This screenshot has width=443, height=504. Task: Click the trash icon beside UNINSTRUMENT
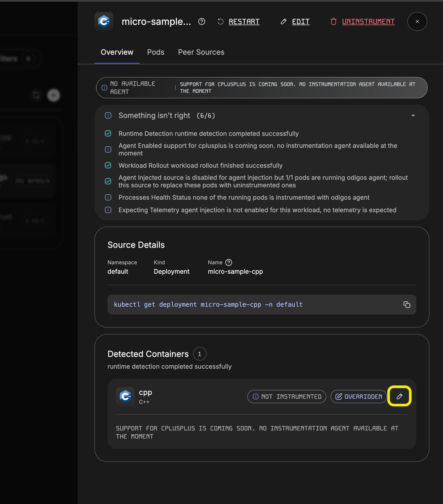tap(334, 21)
